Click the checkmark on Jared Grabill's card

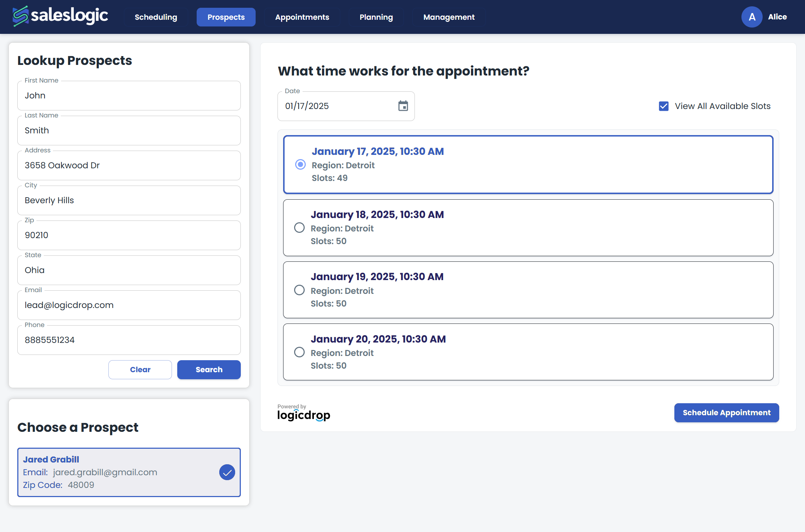pos(227,472)
